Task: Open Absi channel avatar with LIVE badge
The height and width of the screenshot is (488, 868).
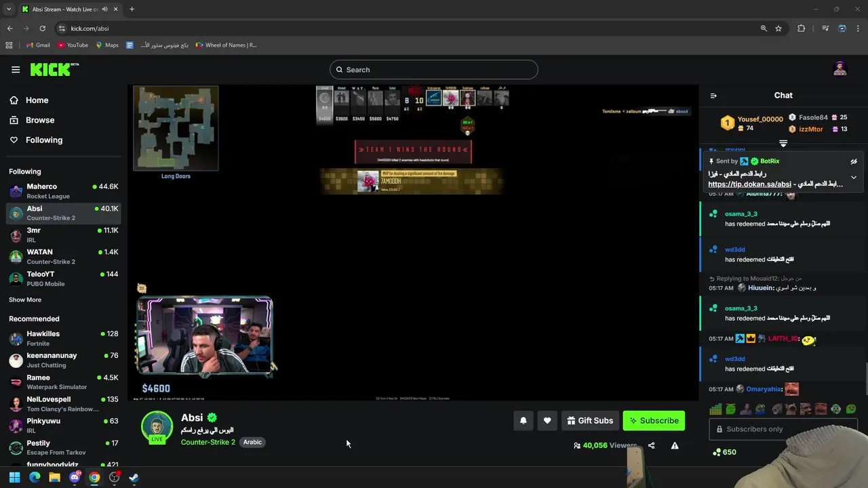Action: point(157,428)
